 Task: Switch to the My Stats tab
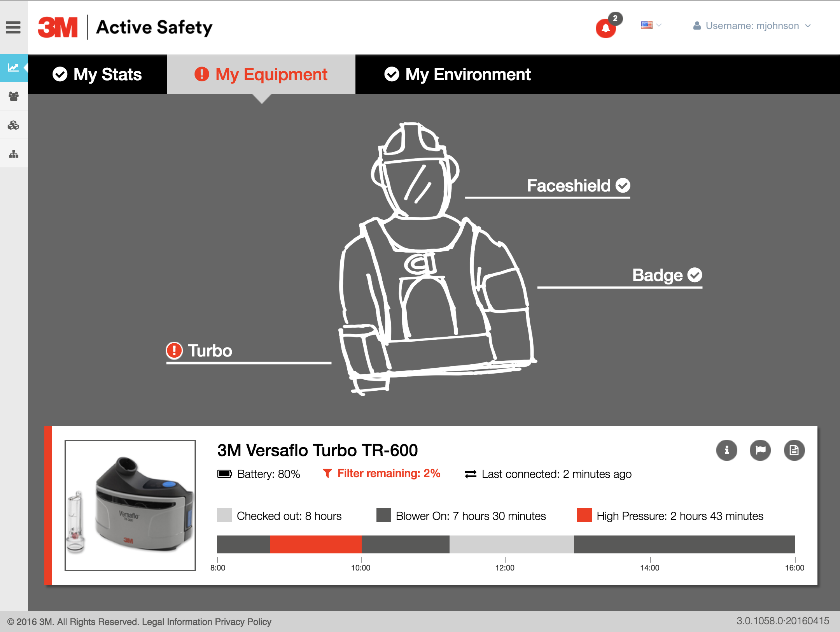click(x=98, y=74)
